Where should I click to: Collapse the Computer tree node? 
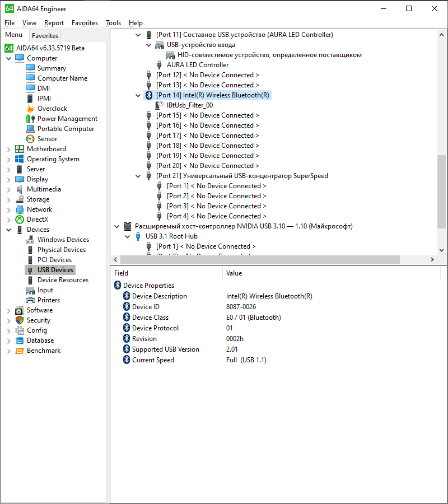click(8, 58)
